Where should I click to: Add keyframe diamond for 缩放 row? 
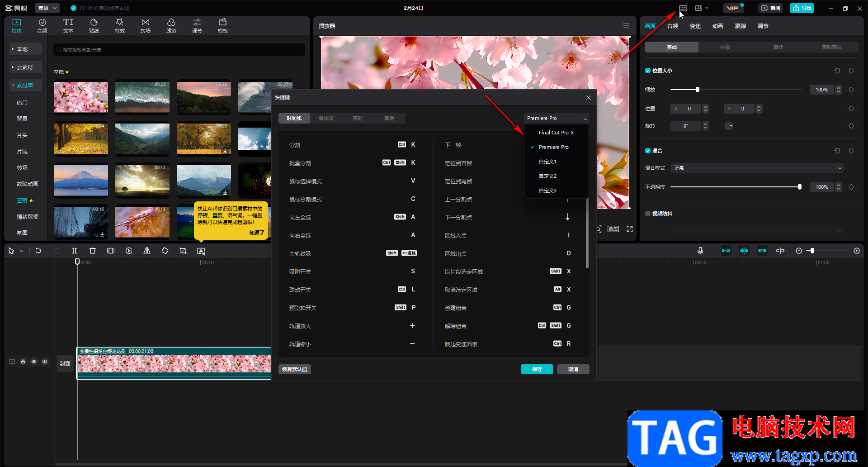[851, 90]
